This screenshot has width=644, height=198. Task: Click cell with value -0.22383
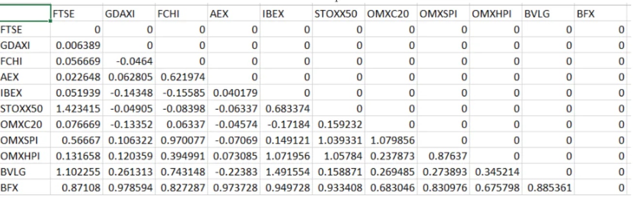point(234,171)
